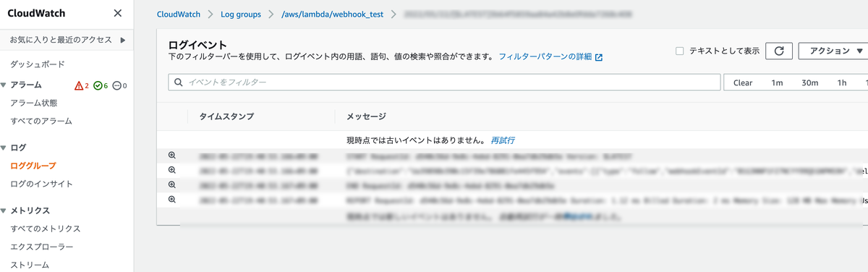
Task: Click the in-alarm red triangle icon
Action: (x=79, y=85)
